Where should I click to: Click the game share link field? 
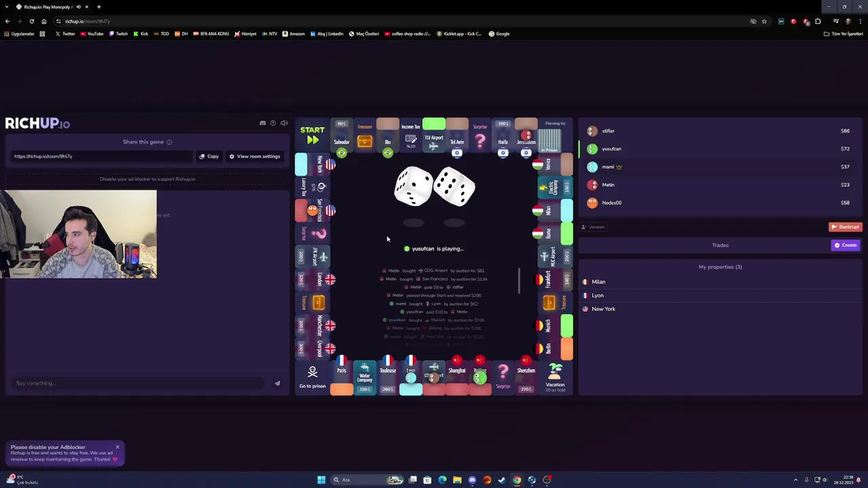pos(102,157)
